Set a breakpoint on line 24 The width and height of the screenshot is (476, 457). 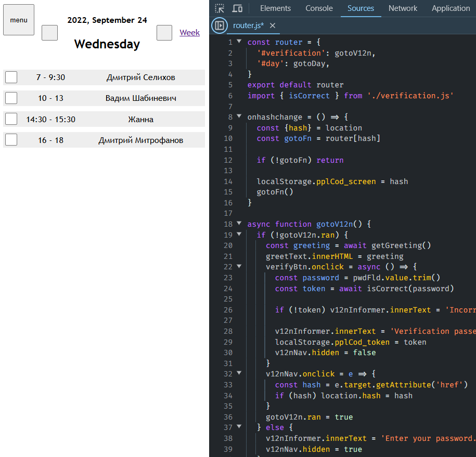click(x=228, y=289)
